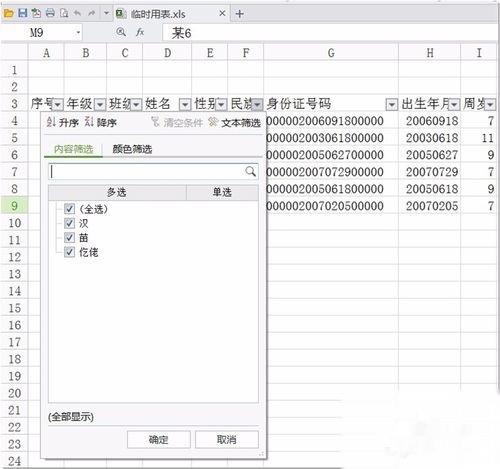The image size is (500, 469).
Task: Switch to 颜色筛选 tab
Action: click(x=132, y=149)
